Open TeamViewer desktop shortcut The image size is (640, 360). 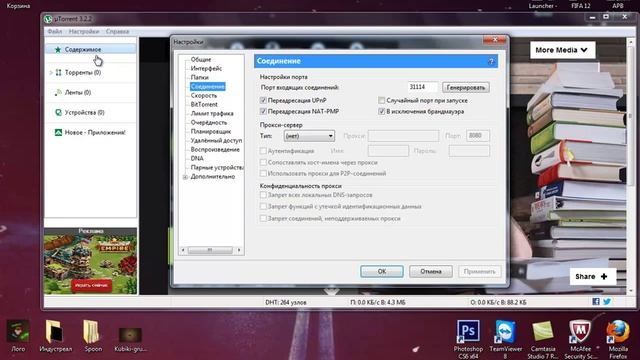pyautogui.click(x=505, y=331)
